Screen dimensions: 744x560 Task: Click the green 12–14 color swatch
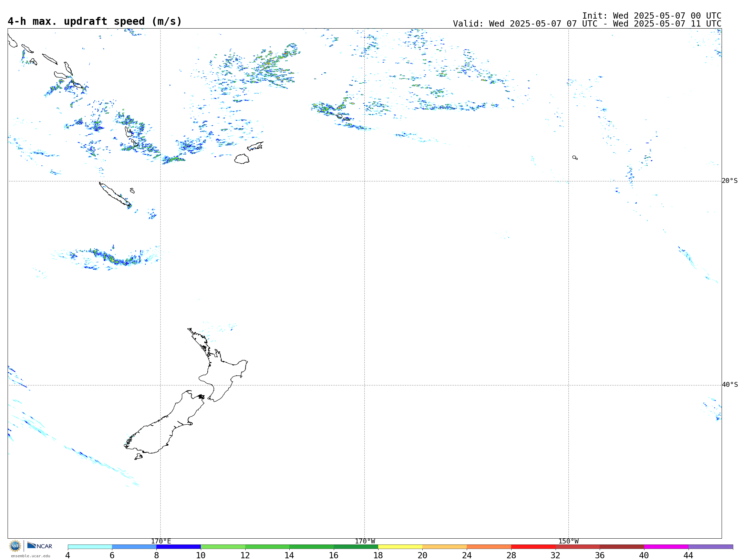coord(267,547)
